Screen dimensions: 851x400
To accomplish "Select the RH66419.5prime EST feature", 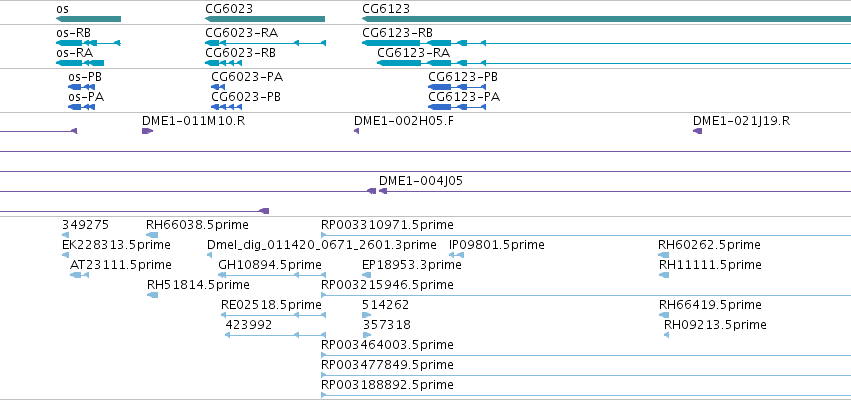I will tap(664, 315).
